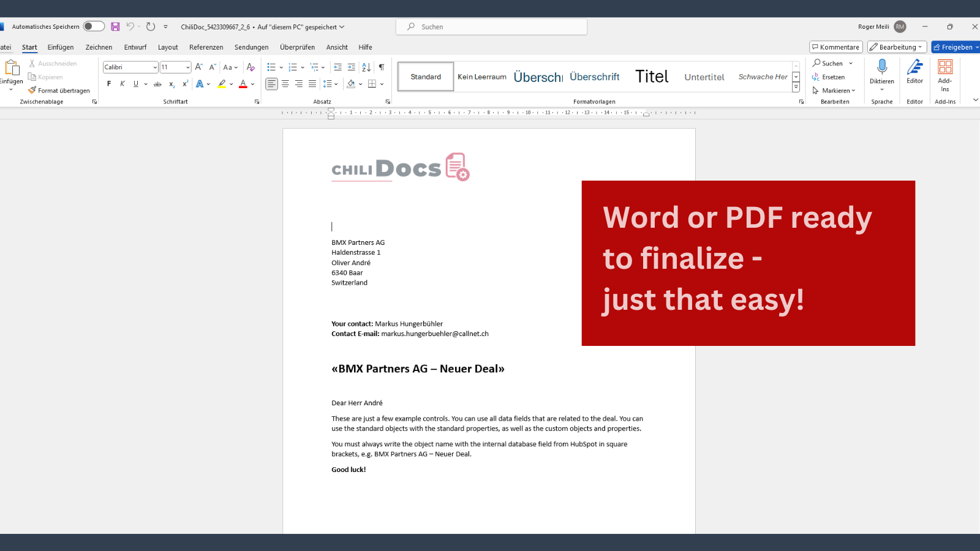Open Ersetzen to replace text
Image resolution: width=980 pixels, height=551 pixels.
click(x=832, y=77)
